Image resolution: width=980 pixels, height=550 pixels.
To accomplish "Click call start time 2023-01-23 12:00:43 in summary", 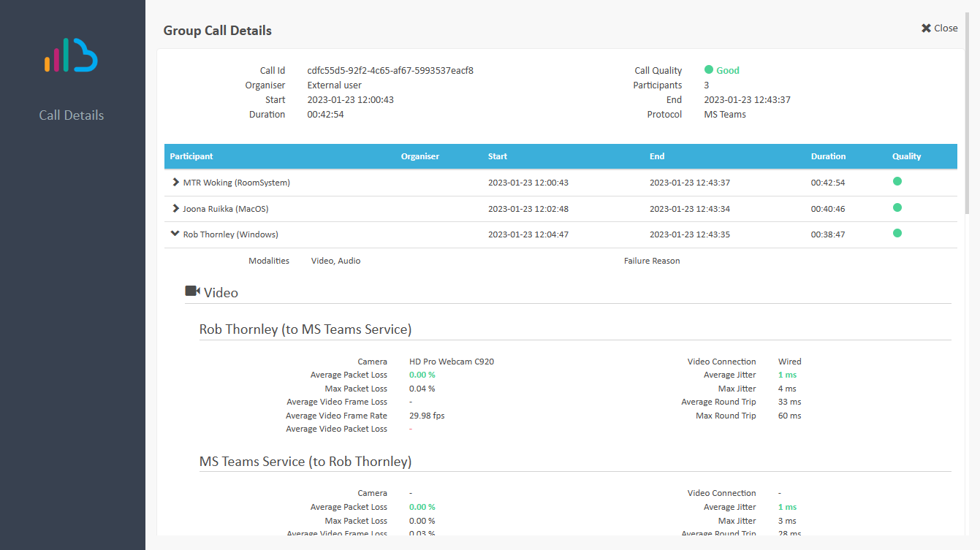I will click(351, 99).
